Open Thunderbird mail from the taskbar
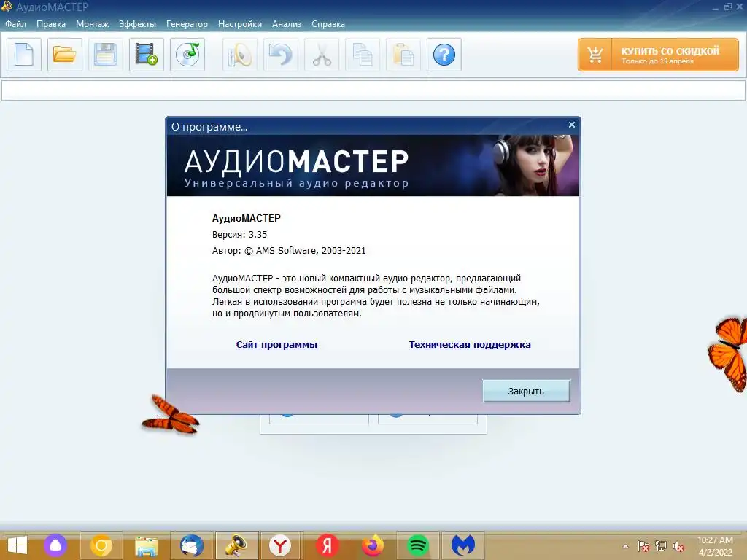This screenshot has width=747, height=560. pyautogui.click(x=192, y=545)
